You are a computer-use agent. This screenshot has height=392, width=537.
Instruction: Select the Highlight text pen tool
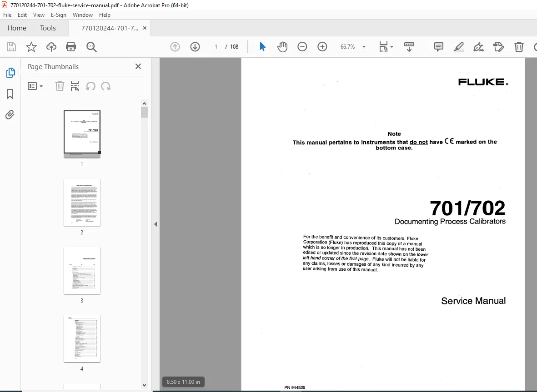pos(459,47)
